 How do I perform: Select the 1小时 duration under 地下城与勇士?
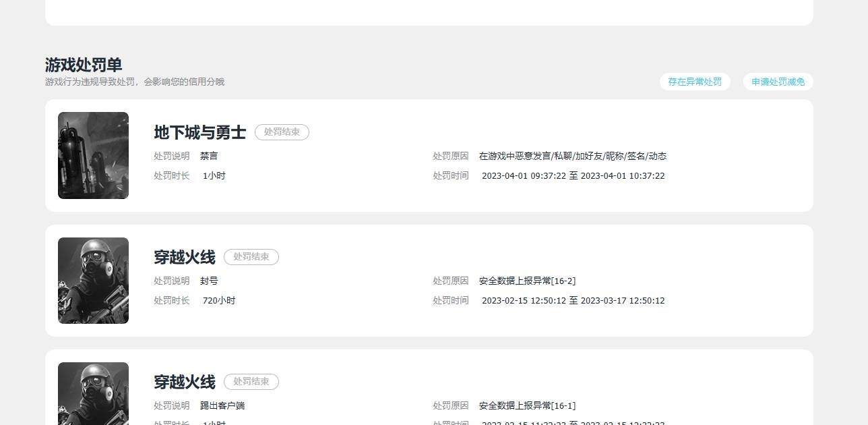(x=214, y=175)
